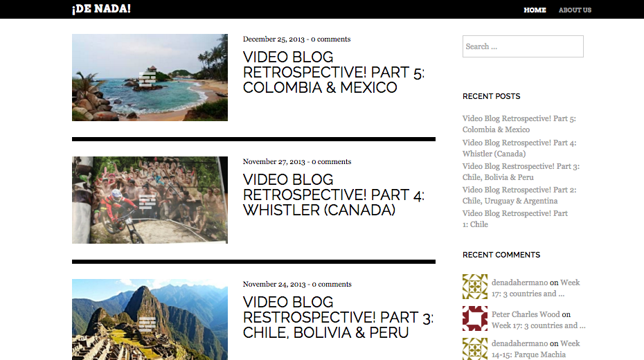Open the ABOUT US menu item

coord(575,10)
